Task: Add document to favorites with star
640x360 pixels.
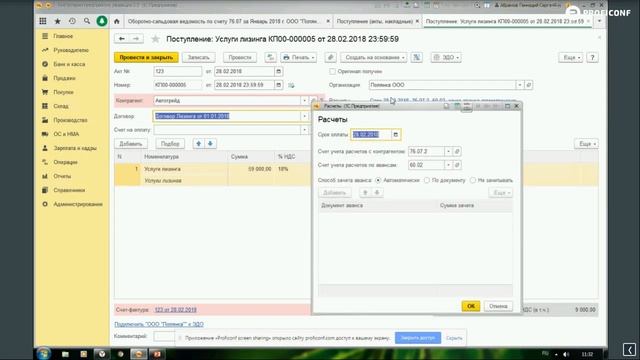Action: click(x=156, y=39)
